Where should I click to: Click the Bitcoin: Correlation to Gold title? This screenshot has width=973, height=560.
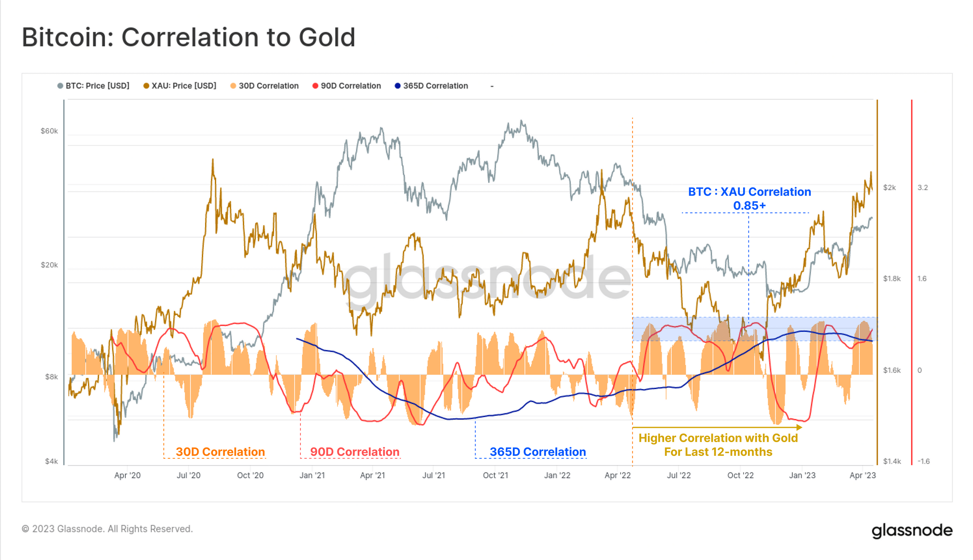tap(189, 37)
